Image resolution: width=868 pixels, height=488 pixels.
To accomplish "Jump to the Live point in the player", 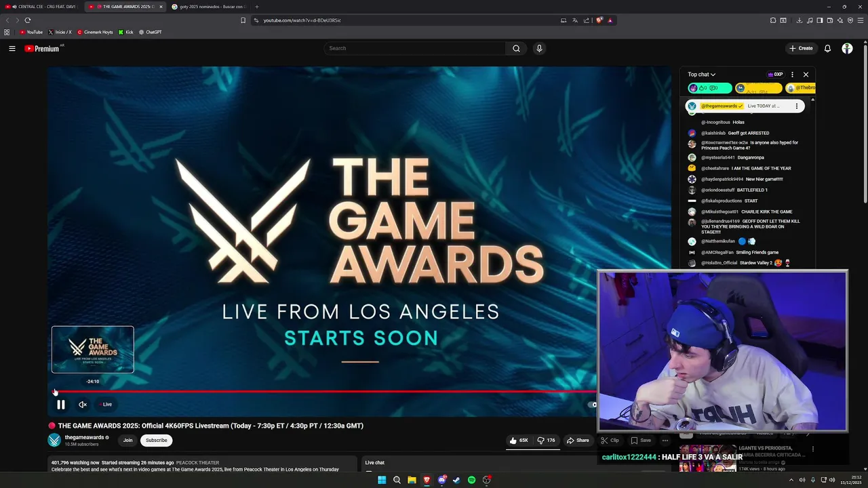I will pos(106,405).
